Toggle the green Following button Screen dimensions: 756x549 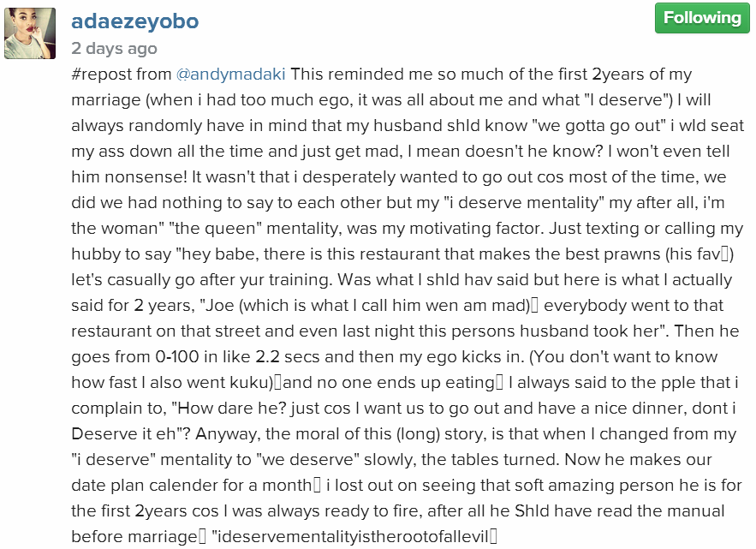tap(701, 18)
